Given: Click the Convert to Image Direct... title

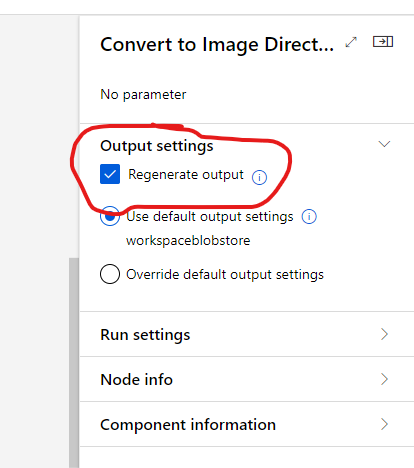Looking at the screenshot, I should click(x=217, y=45).
